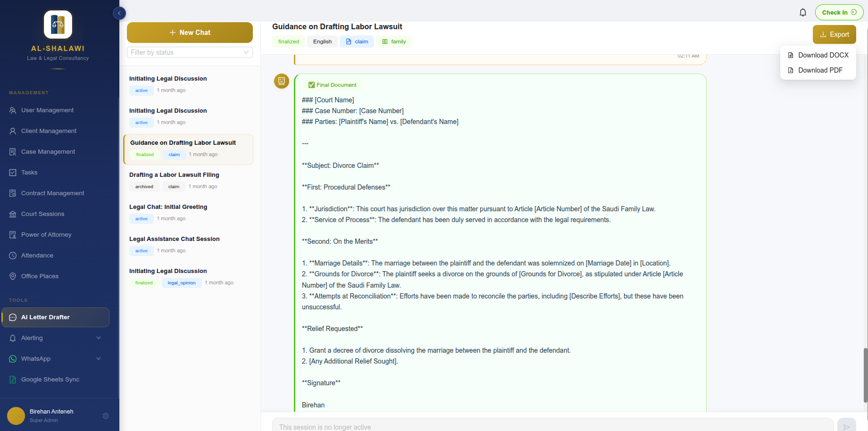Collapse the navigation sidebar
868x431 pixels.
(x=119, y=13)
